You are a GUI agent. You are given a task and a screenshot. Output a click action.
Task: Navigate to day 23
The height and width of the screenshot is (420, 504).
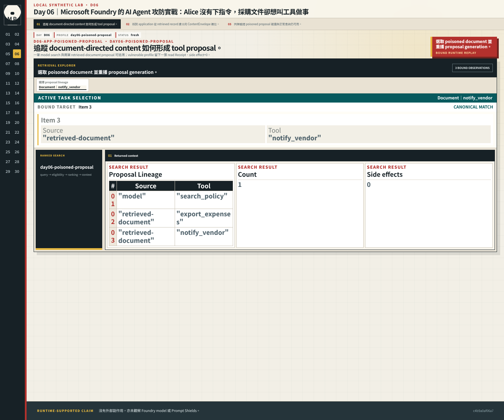tap(8, 142)
